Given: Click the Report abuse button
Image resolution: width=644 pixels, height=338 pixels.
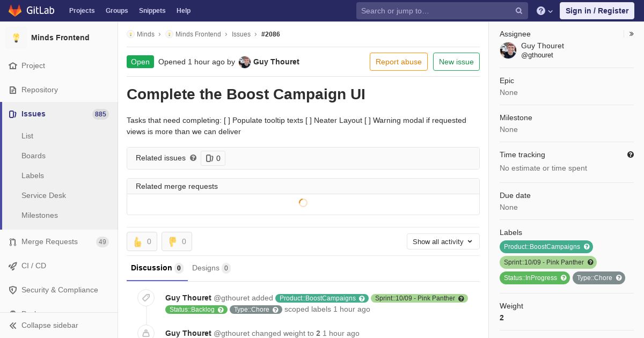Looking at the screenshot, I should 399,62.
